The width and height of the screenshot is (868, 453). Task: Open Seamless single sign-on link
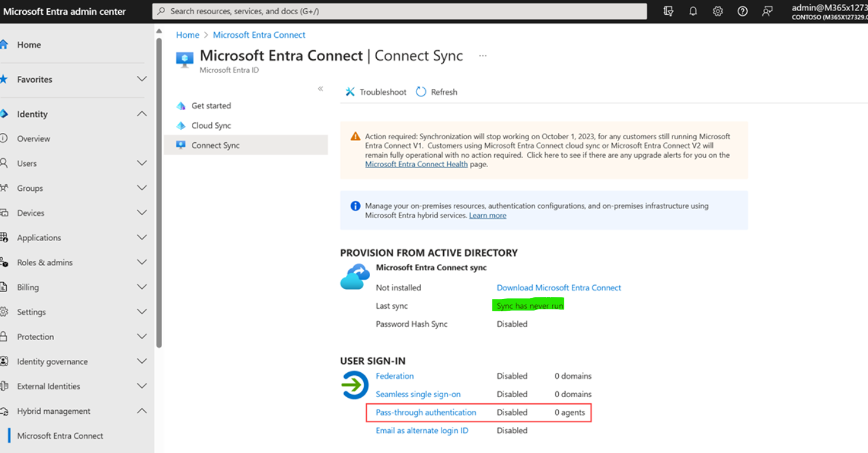(x=418, y=394)
